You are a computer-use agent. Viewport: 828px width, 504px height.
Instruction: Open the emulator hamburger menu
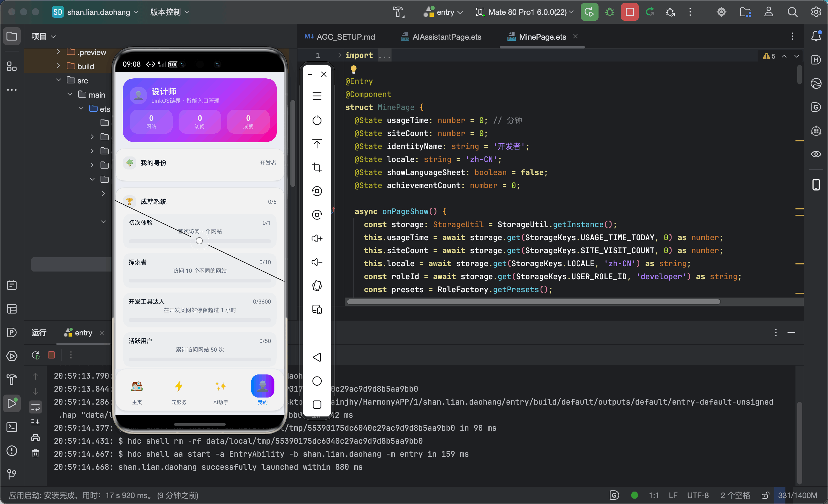point(317,96)
